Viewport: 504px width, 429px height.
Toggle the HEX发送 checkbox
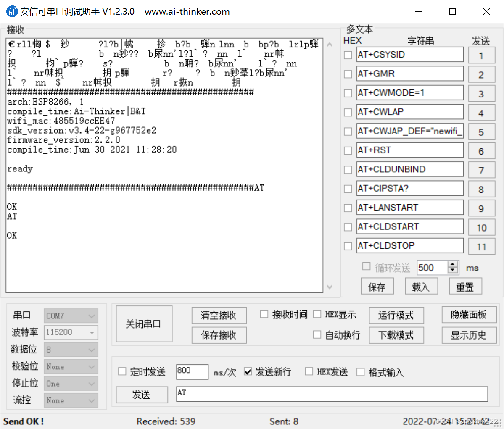(309, 371)
